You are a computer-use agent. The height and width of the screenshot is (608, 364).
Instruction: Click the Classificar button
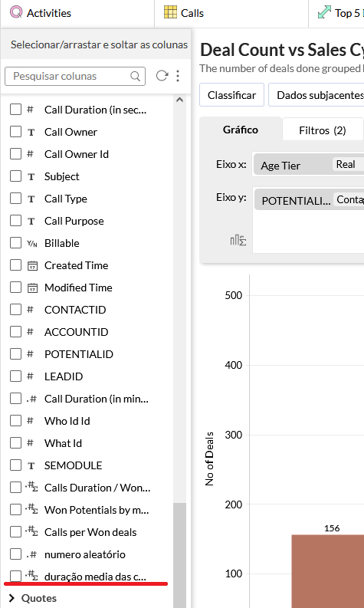coord(232,95)
